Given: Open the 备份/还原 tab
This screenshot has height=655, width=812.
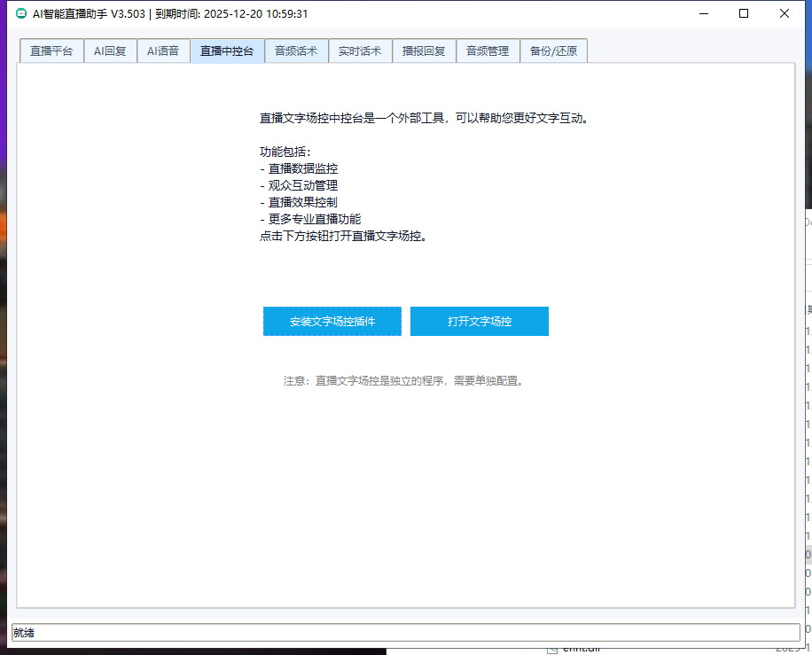Looking at the screenshot, I should [x=553, y=51].
